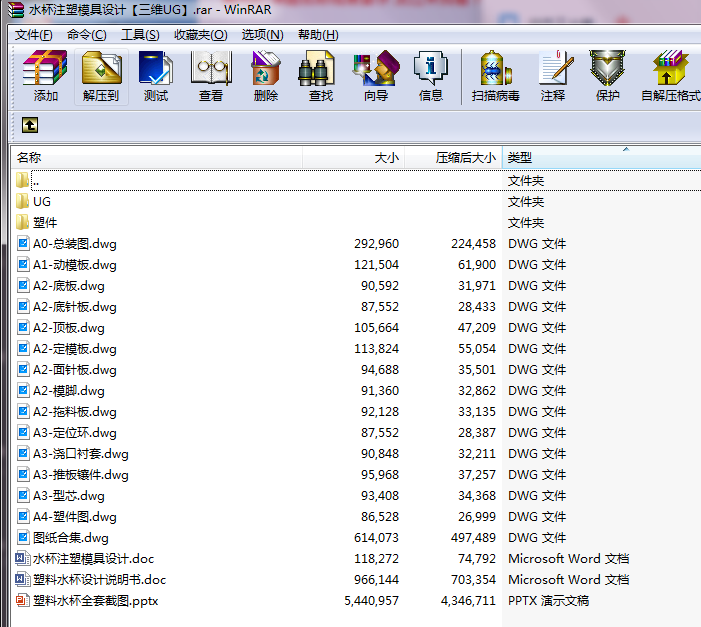Click the DWG icon of A0-总装图.dwg
The image size is (701, 627).
click(x=23, y=243)
